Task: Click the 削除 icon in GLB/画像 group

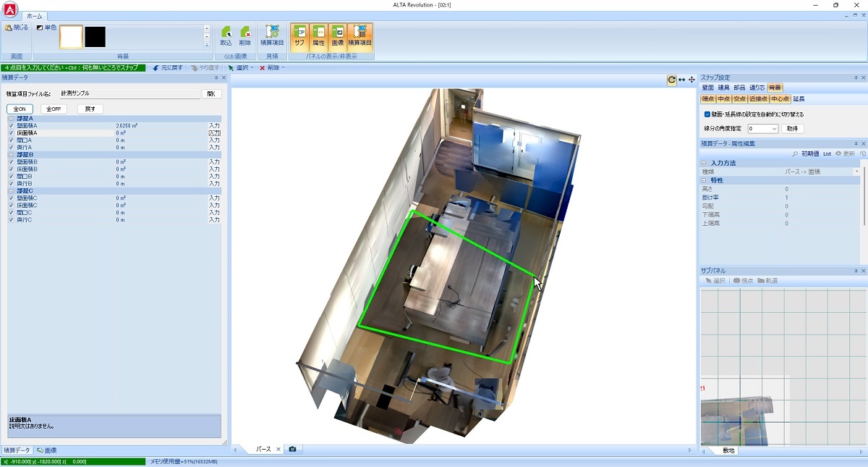Action: 245,36
